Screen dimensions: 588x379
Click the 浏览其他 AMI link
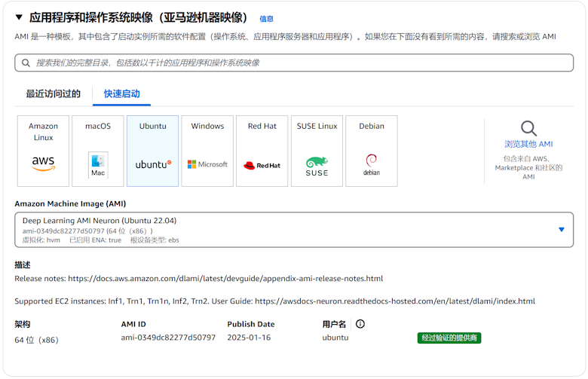528,144
